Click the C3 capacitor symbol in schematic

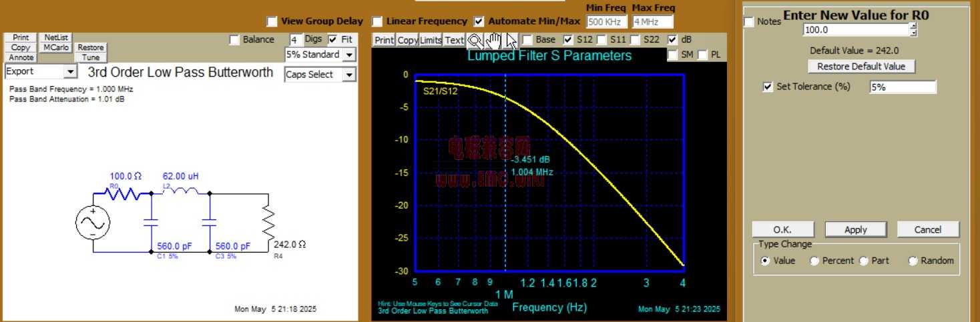(x=210, y=222)
